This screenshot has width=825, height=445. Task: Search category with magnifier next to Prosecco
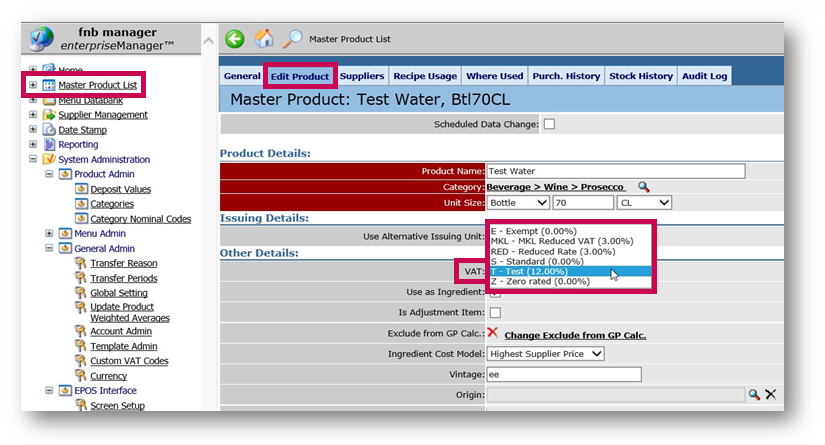click(x=643, y=187)
